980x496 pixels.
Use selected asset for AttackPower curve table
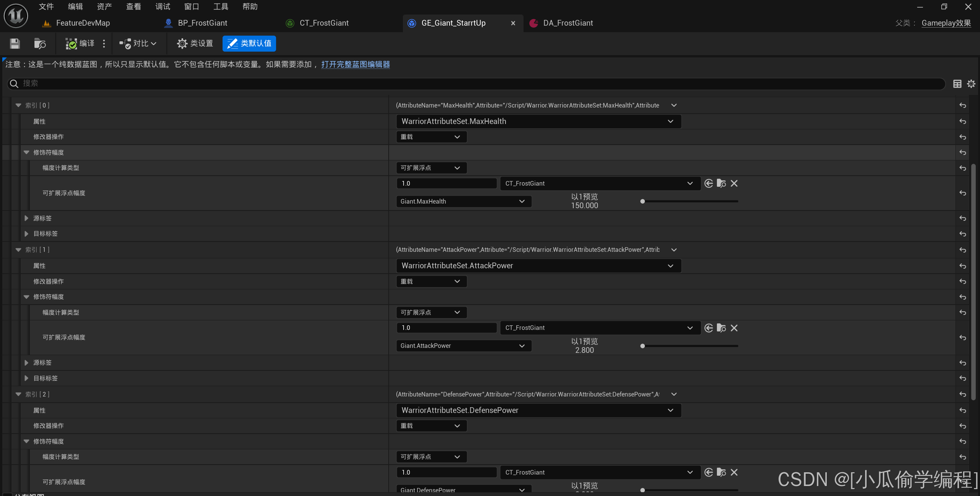[x=708, y=328]
